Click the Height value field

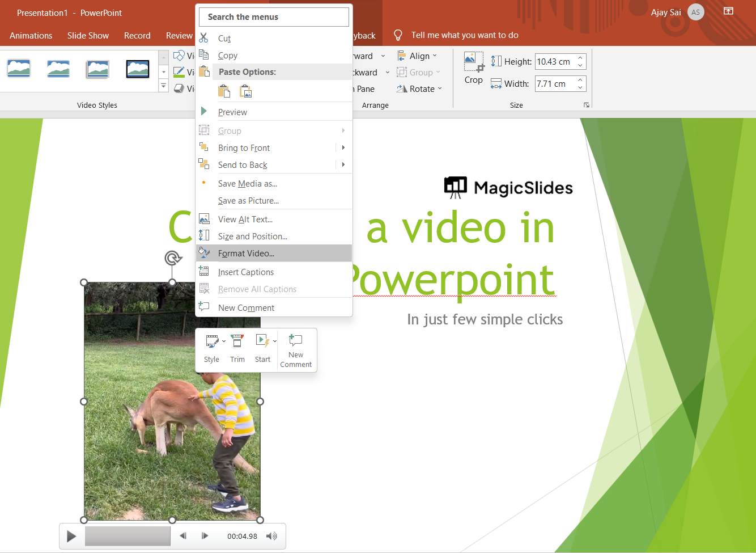pyautogui.click(x=555, y=61)
